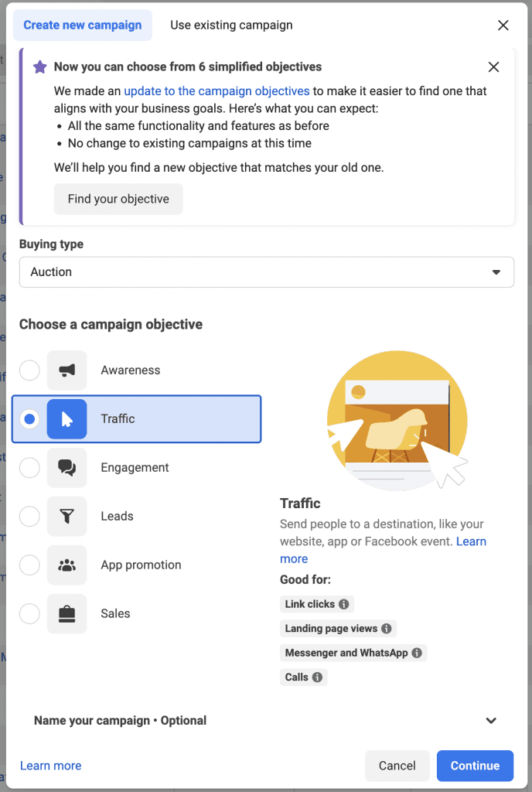Click the Sales objective label

click(115, 613)
